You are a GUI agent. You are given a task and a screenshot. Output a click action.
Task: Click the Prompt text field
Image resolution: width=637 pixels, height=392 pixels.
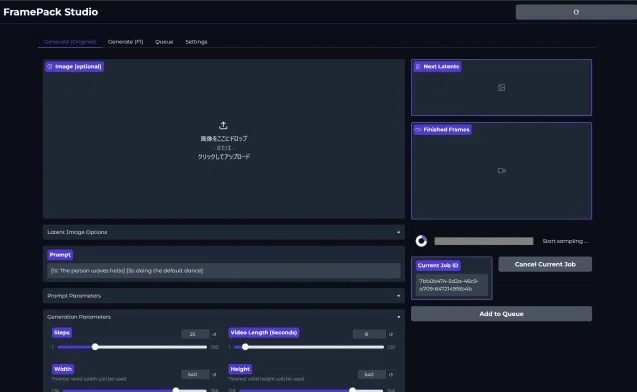pyautogui.click(x=224, y=271)
